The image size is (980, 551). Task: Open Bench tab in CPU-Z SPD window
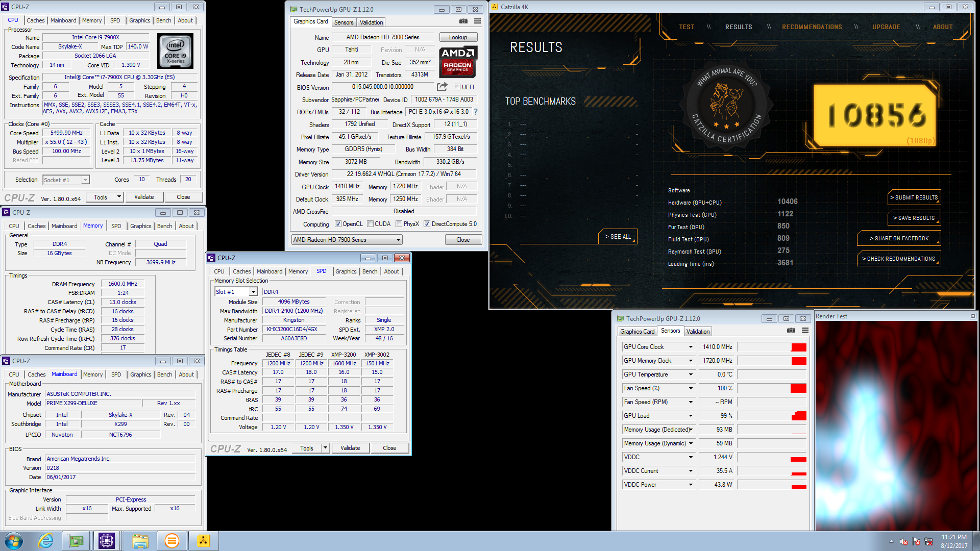370,271
